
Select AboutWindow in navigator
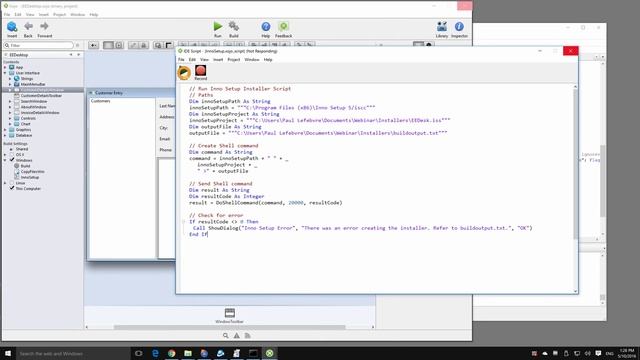point(33,107)
